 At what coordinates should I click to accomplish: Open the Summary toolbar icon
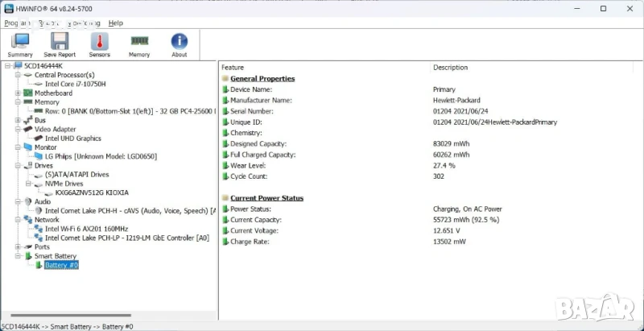[20, 43]
